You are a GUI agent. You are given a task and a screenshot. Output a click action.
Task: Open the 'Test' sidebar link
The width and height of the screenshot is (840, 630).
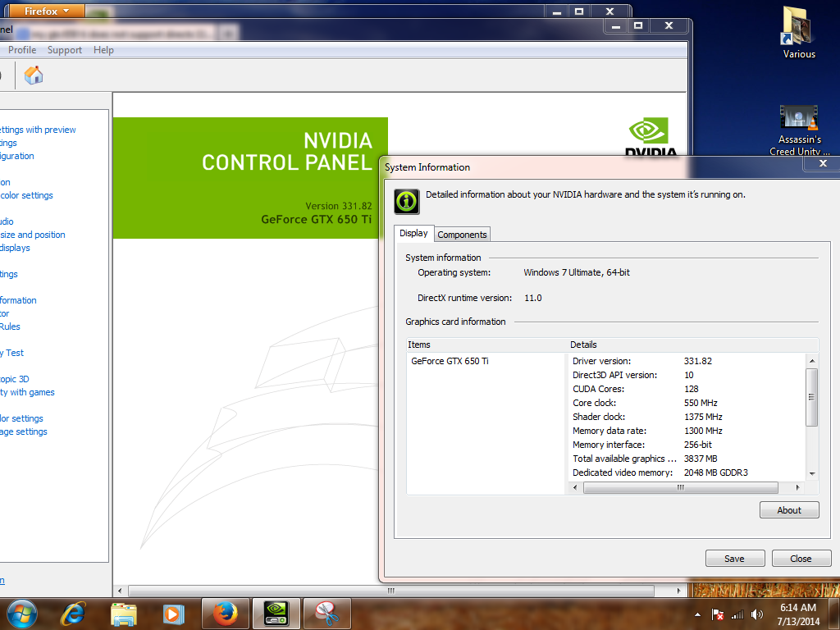(11, 353)
